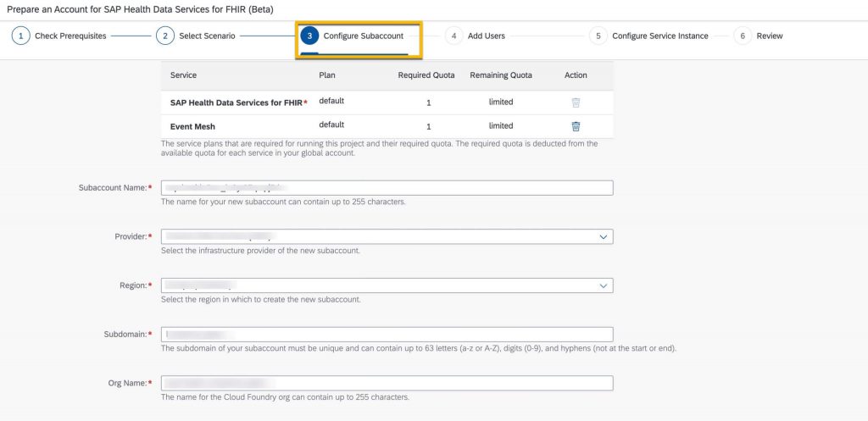Viewport: 868px width, 421px height.
Task: Click the Action column header
Action: pos(576,75)
